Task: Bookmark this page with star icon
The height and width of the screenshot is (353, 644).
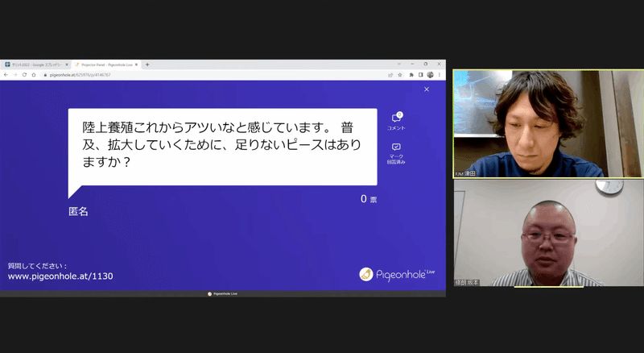Action: [399, 75]
